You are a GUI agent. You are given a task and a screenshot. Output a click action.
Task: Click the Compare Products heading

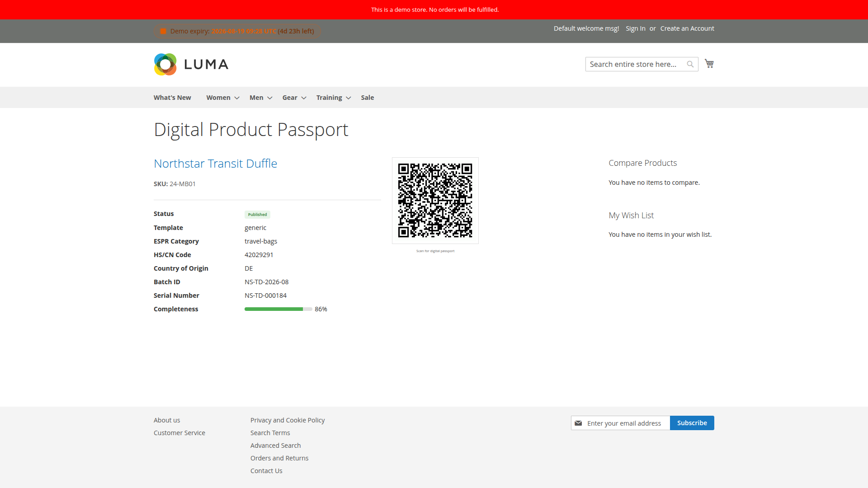pos(642,163)
